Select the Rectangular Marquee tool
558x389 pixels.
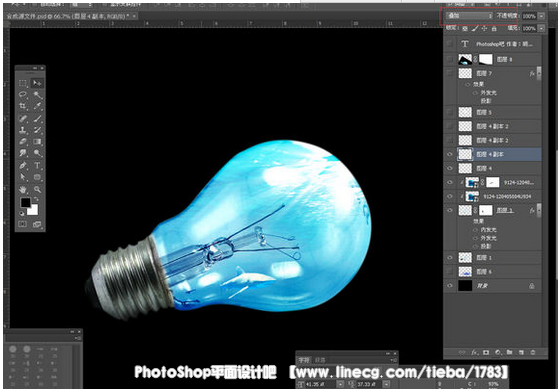point(23,83)
